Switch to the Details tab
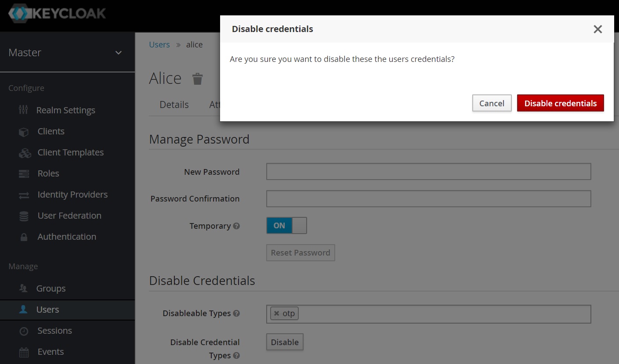 [174, 105]
